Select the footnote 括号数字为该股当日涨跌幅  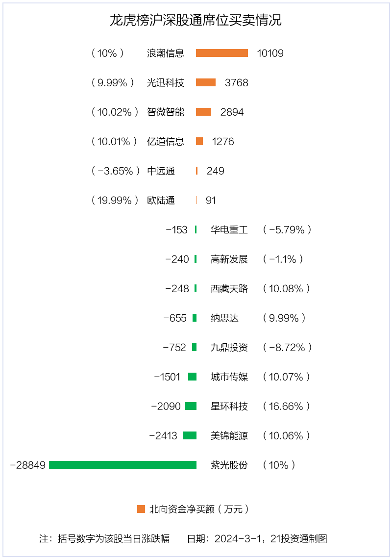click(114, 538)
